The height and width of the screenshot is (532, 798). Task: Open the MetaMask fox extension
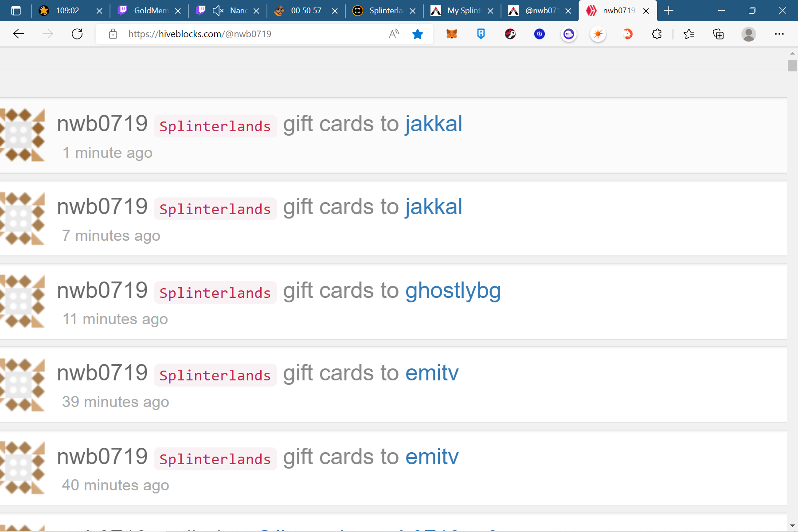[451, 34]
